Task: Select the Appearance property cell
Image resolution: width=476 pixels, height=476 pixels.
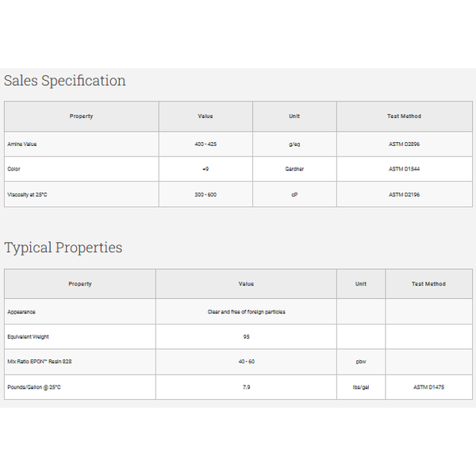Action: pyautogui.click(x=80, y=312)
